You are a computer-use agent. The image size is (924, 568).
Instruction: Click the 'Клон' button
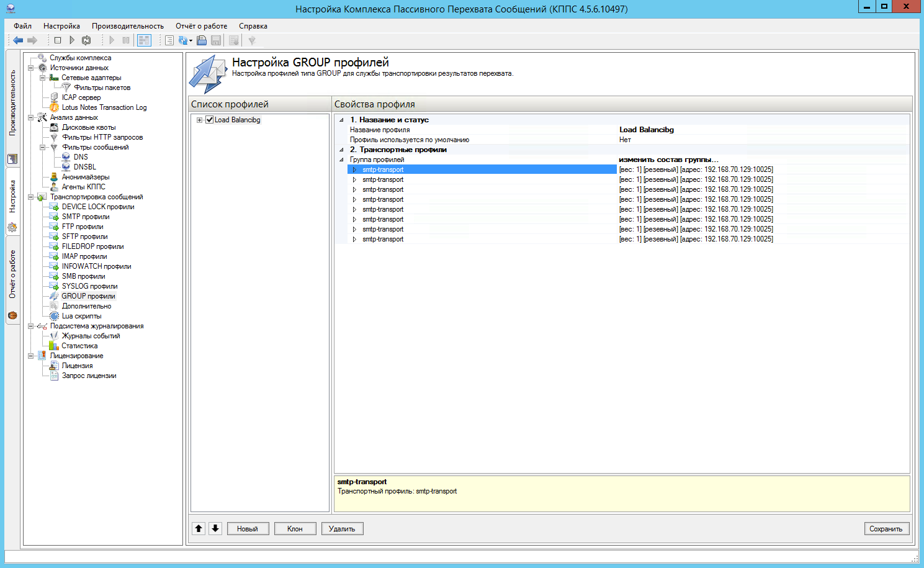pyautogui.click(x=295, y=529)
